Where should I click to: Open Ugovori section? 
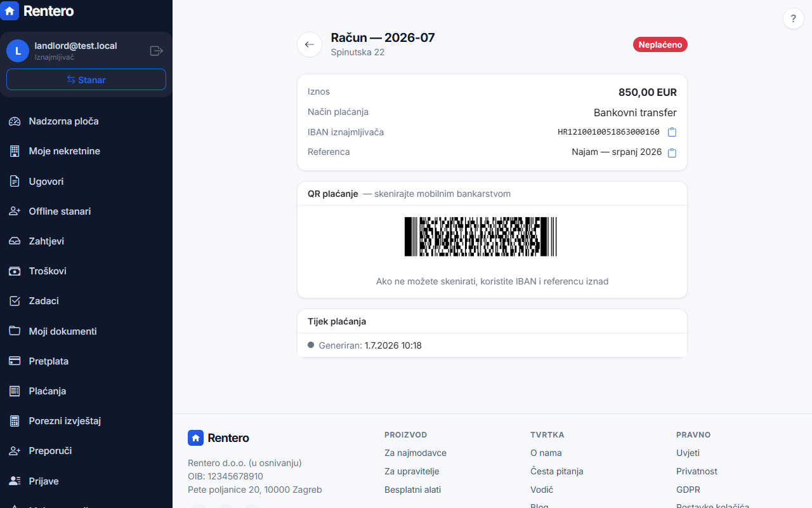[x=86, y=181]
